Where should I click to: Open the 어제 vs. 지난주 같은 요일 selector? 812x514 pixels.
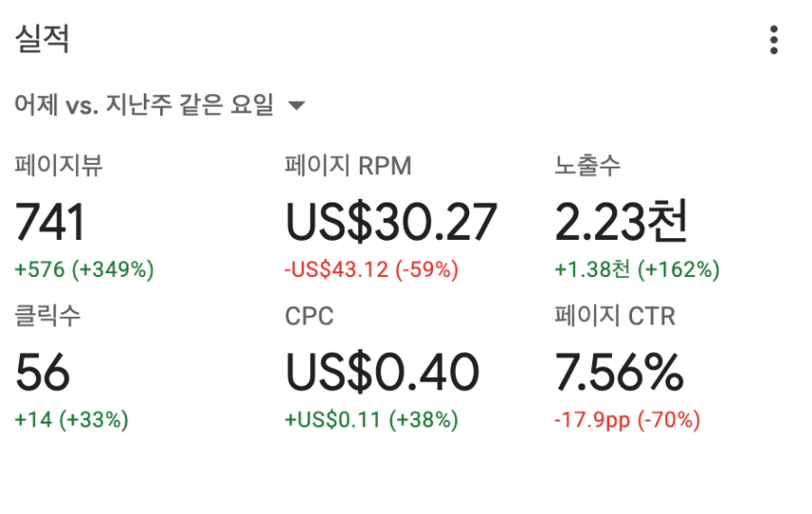pyautogui.click(x=160, y=105)
